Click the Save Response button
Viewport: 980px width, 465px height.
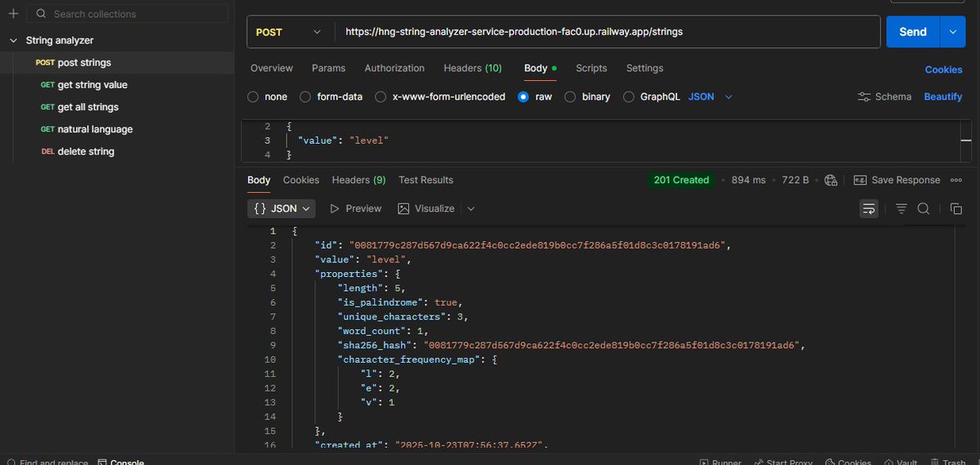click(897, 180)
